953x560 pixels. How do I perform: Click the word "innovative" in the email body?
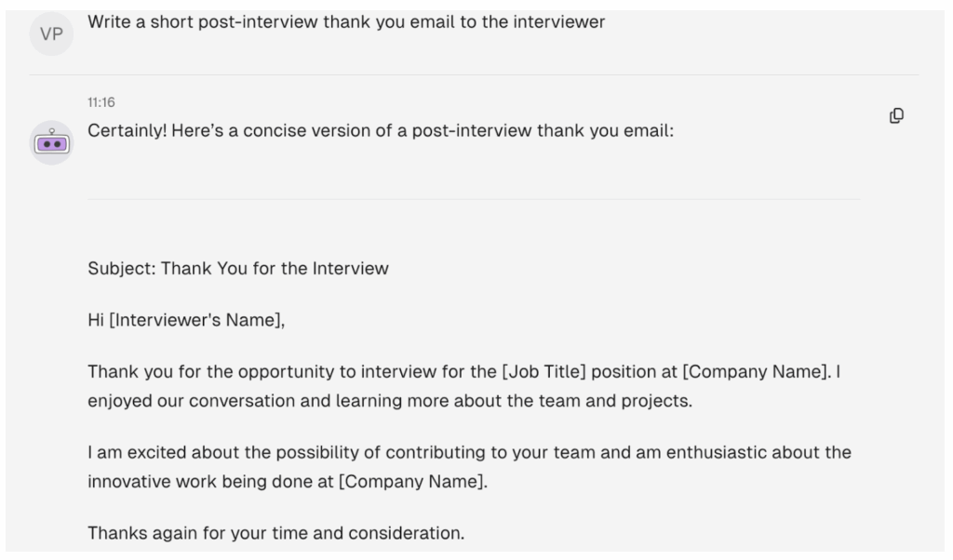point(128,482)
